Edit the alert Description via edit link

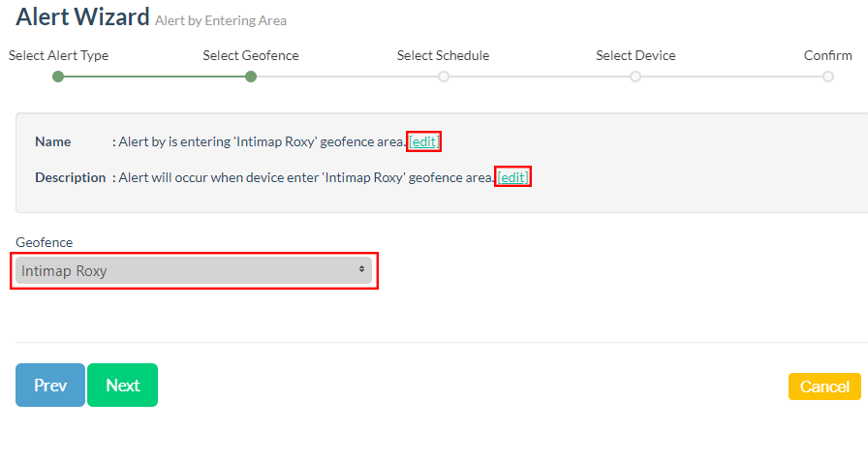512,177
